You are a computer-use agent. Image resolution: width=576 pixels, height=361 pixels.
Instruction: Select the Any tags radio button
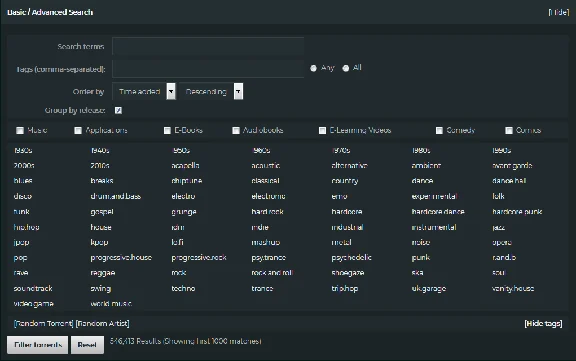tap(313, 68)
